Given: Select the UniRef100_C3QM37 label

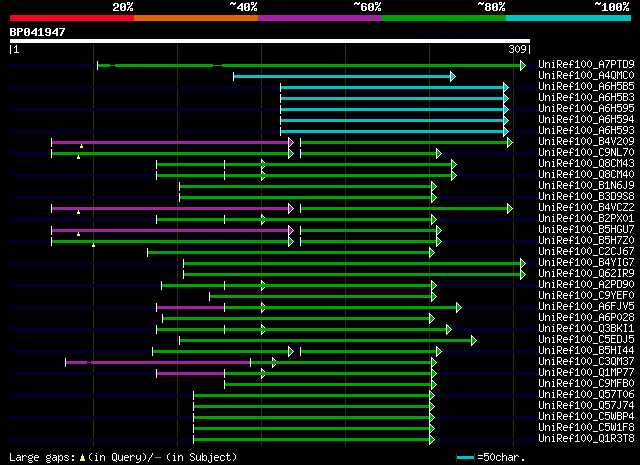Looking at the screenshot, I should point(586,362).
